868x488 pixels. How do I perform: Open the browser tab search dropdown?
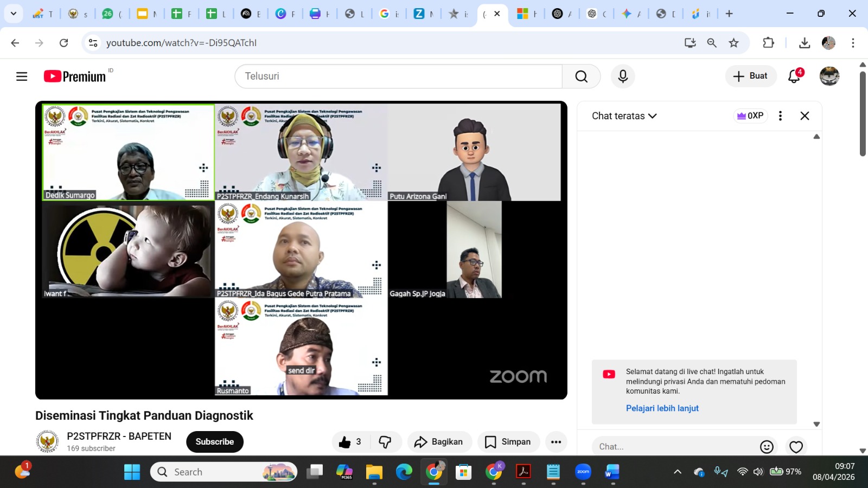14,14
